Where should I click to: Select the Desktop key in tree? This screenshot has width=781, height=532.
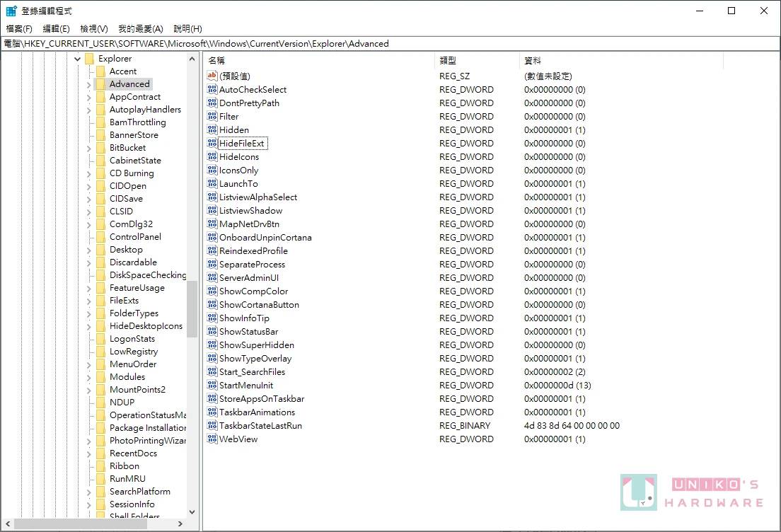pyautogui.click(x=126, y=250)
